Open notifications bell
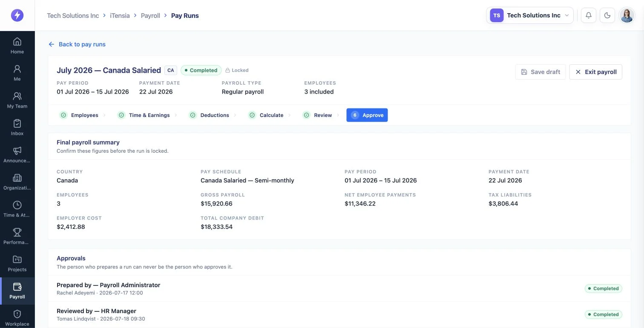Image resolution: width=644 pixels, height=328 pixels. pyautogui.click(x=588, y=15)
